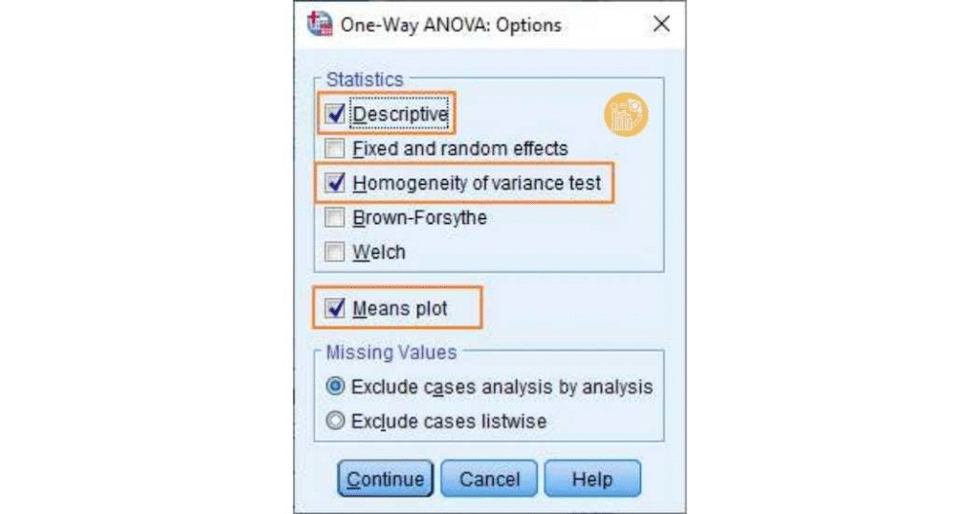Click the 'Fixed and random effects' label text
The height and width of the screenshot is (514, 980).
pyautogui.click(x=459, y=148)
